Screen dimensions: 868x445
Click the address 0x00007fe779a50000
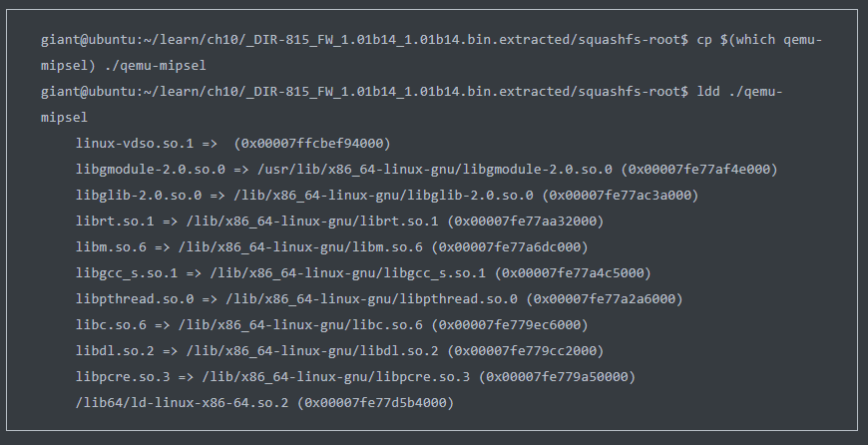click(x=557, y=377)
